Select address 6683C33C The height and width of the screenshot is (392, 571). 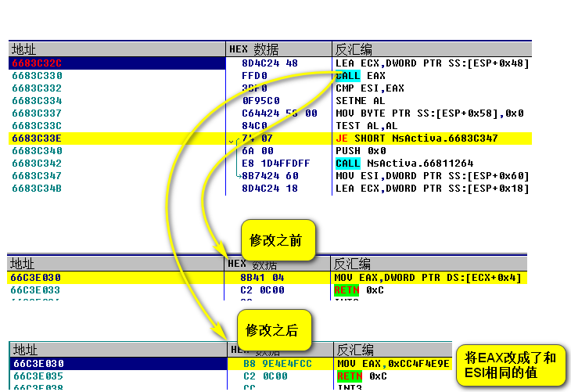point(37,126)
